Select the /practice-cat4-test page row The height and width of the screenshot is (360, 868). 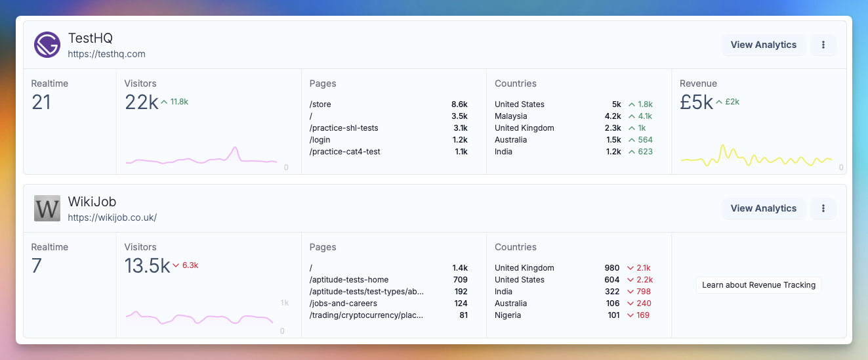[x=388, y=152]
